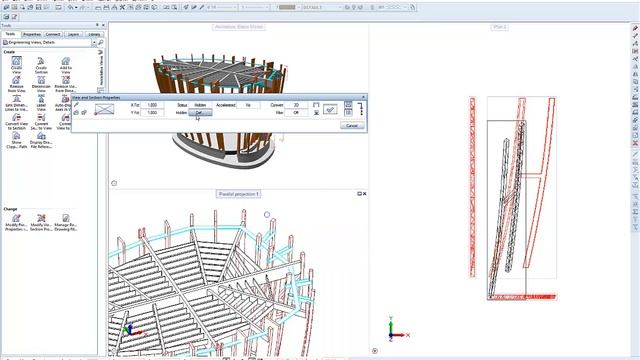The height and width of the screenshot is (360, 640).
Task: Click the hidden-line Def button
Action: [x=200, y=113]
